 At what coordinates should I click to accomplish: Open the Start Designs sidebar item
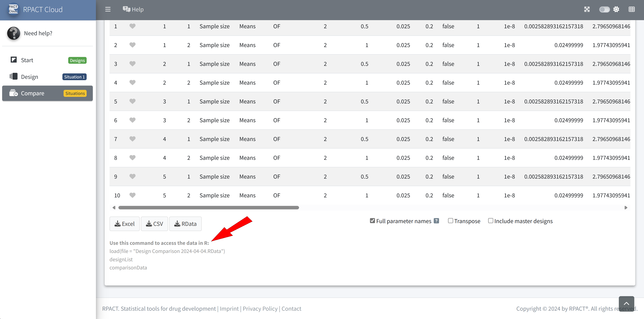(47, 60)
